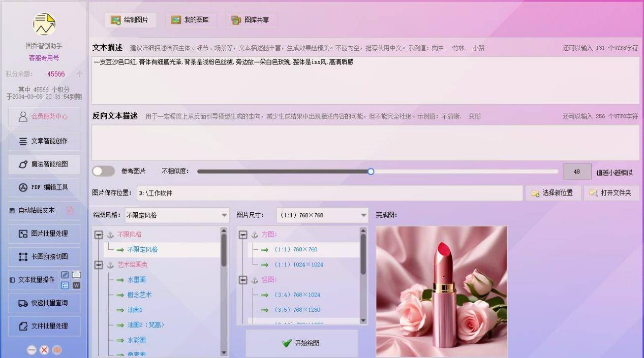Switch to the 图库共享 tab
This screenshot has width=644, height=358.
tap(251, 20)
